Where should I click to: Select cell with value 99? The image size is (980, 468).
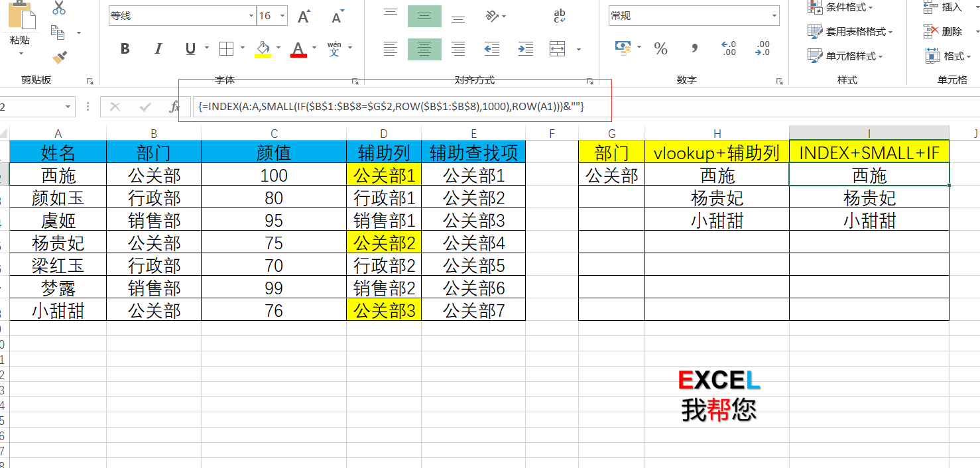pos(274,288)
